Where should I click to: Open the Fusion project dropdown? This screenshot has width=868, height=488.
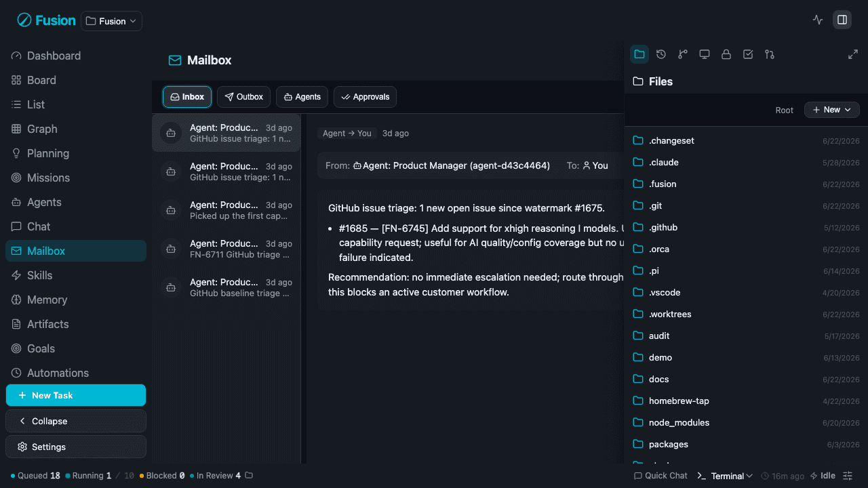111,21
